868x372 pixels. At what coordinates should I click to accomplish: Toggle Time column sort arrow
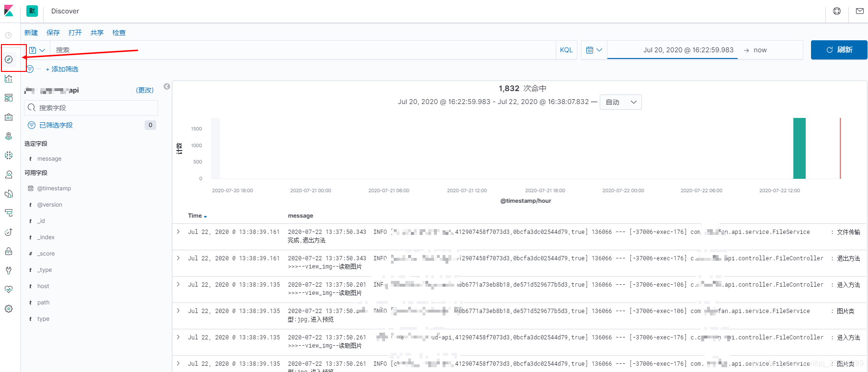click(x=206, y=217)
